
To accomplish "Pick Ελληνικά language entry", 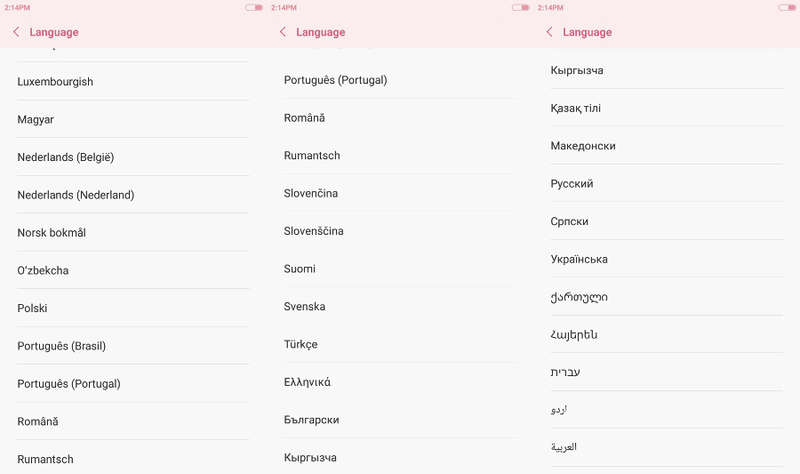I will 399,382.
